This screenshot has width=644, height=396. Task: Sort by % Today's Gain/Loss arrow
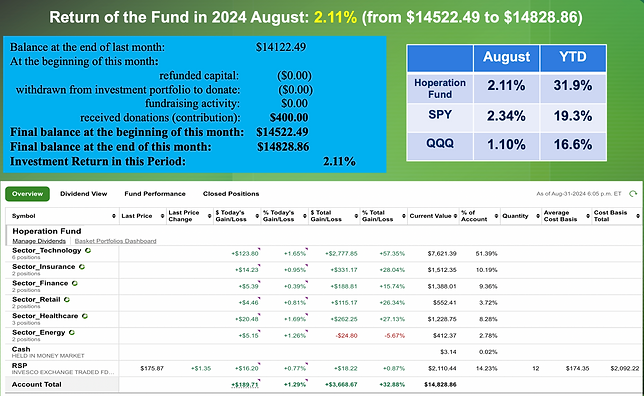point(305,216)
